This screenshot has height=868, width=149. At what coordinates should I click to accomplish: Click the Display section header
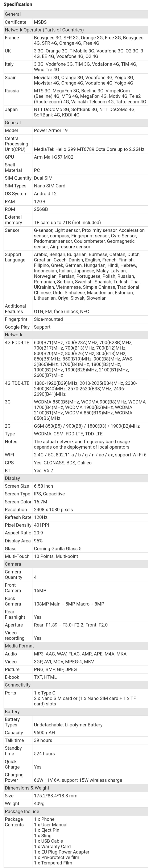click(x=76, y=478)
